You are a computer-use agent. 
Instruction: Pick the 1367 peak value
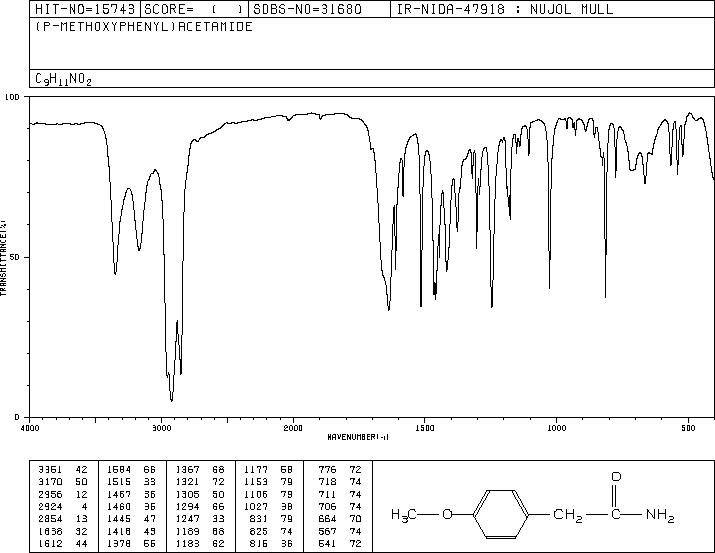coord(188,470)
